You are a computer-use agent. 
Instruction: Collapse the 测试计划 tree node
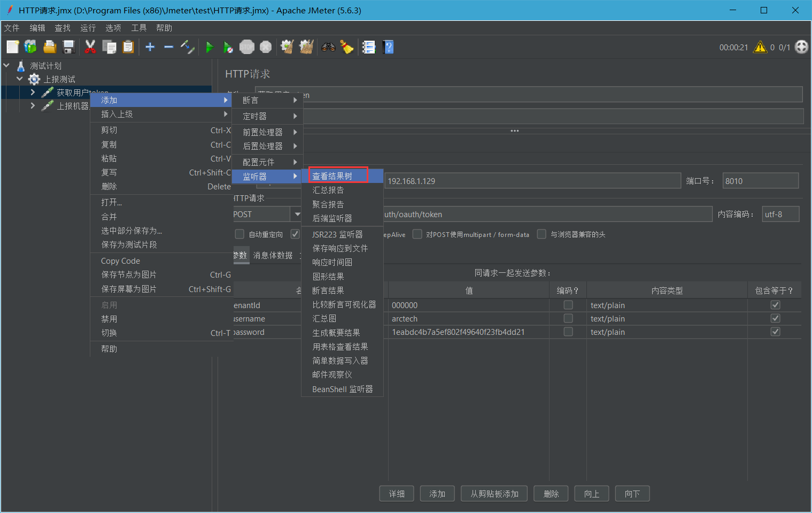tap(7, 66)
